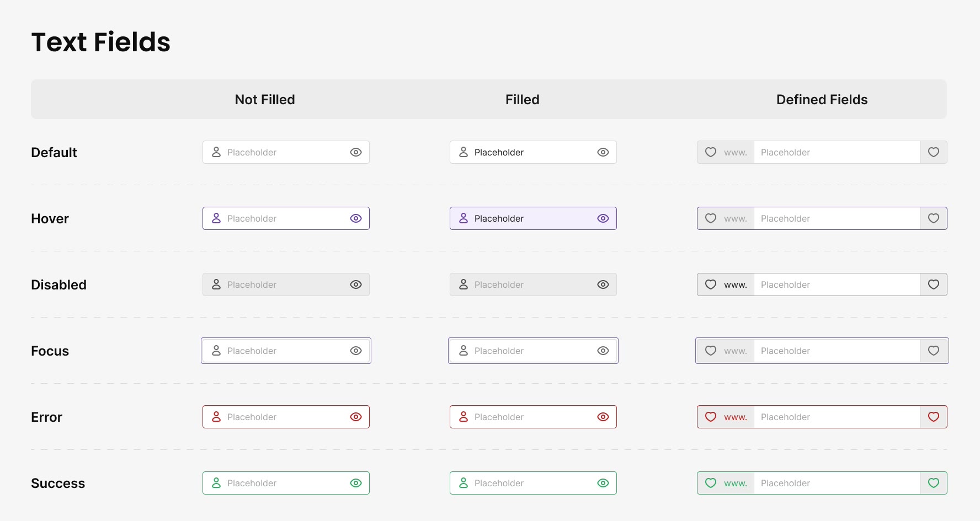Image resolution: width=980 pixels, height=521 pixels.
Task: Click the Disabled row label
Action: [58, 284]
